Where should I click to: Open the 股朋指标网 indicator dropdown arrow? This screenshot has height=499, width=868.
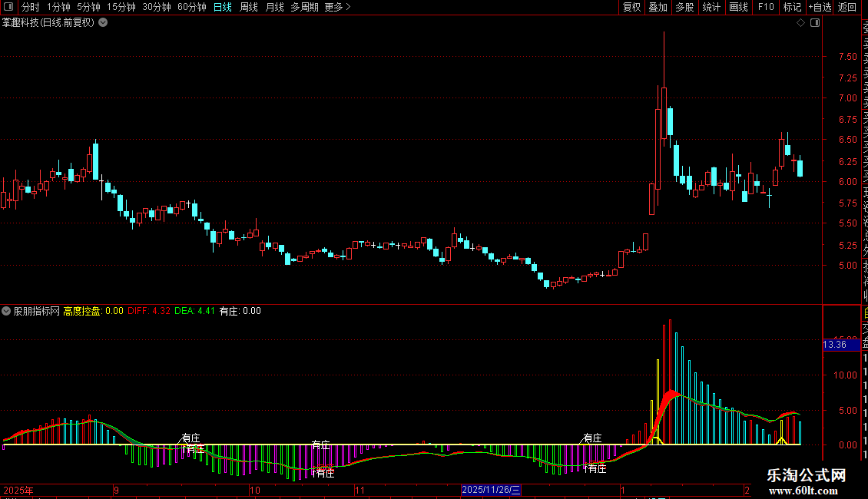(6, 311)
